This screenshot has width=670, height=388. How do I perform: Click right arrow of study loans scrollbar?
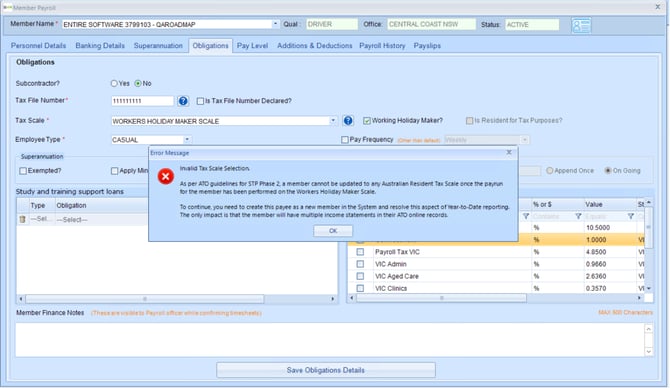point(333,299)
